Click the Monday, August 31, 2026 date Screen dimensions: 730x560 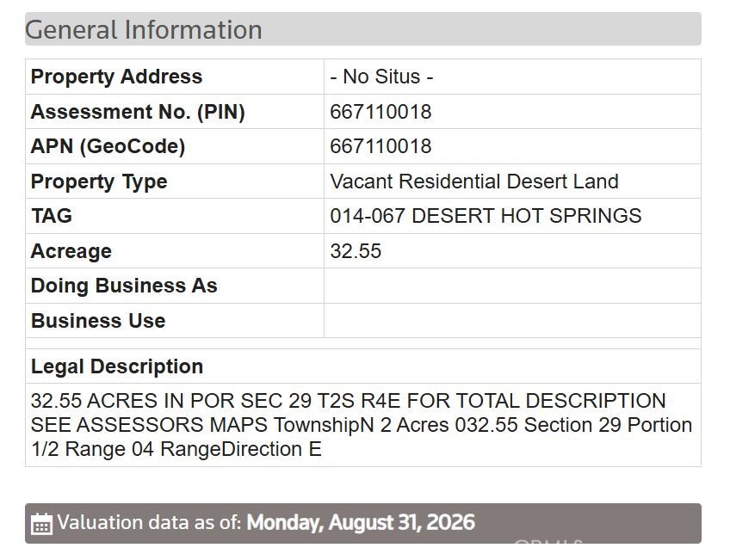coord(361,523)
